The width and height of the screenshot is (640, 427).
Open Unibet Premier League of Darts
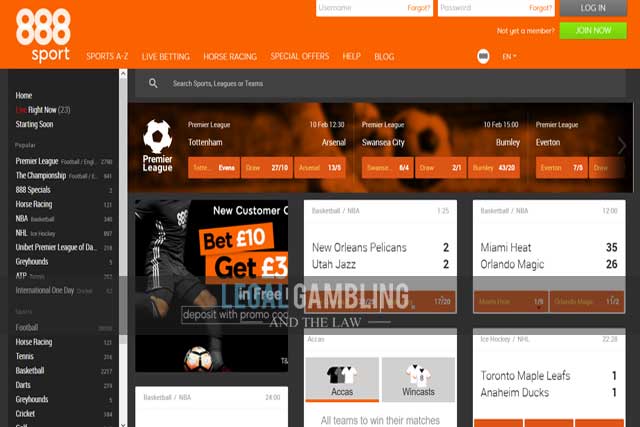(x=64, y=247)
